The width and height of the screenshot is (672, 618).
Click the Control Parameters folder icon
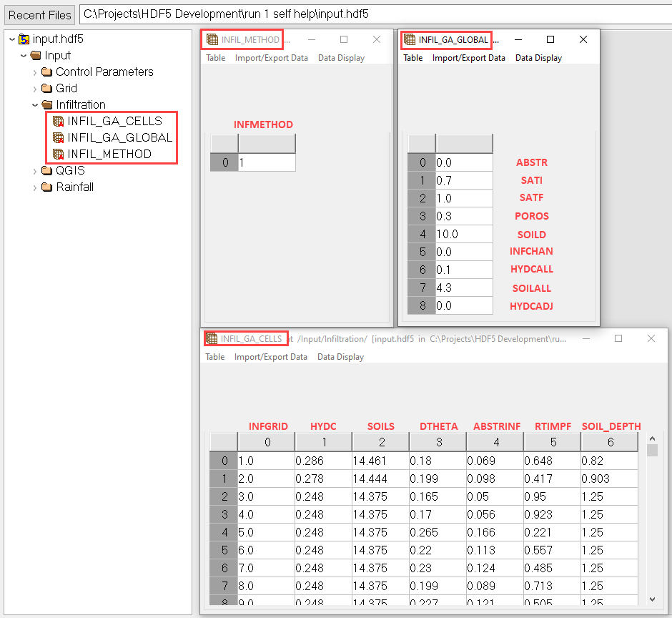click(x=47, y=72)
